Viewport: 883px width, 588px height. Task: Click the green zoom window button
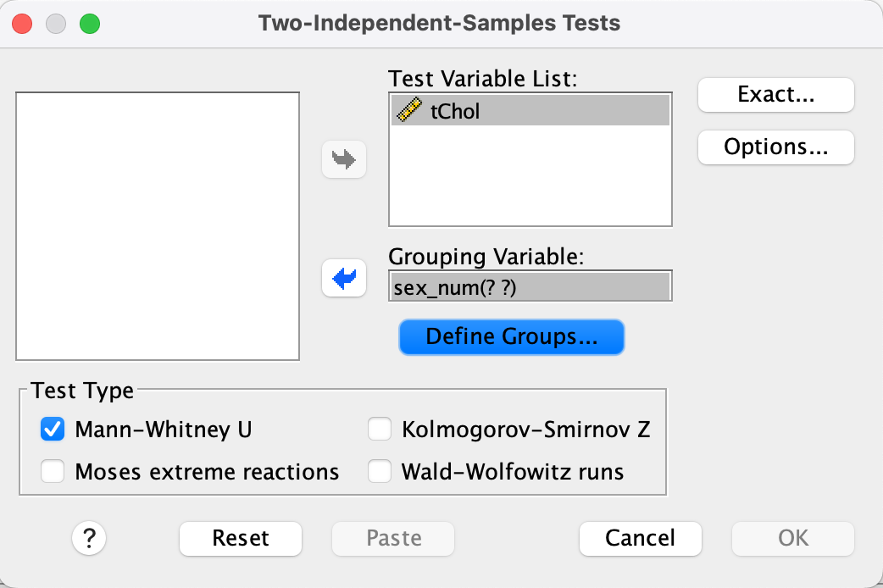click(x=89, y=23)
